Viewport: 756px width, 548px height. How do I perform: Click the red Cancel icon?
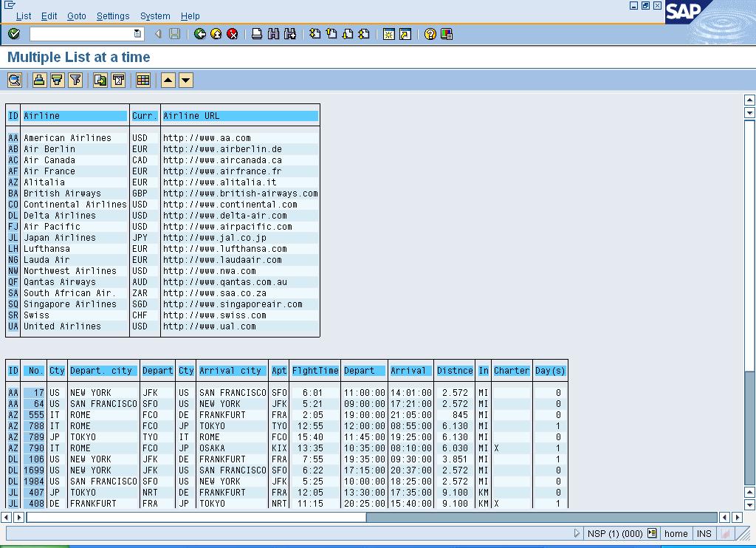[x=233, y=34]
